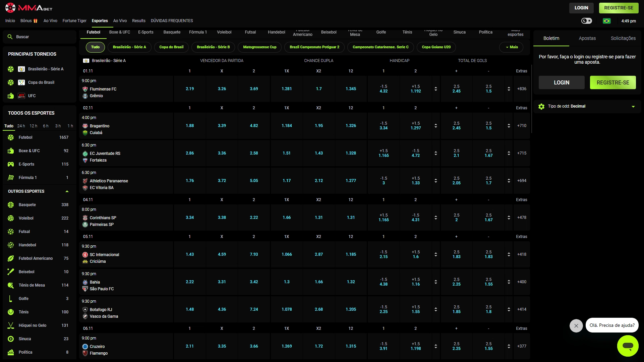
Task: Click the Ténis ball icon
Action: (11, 312)
